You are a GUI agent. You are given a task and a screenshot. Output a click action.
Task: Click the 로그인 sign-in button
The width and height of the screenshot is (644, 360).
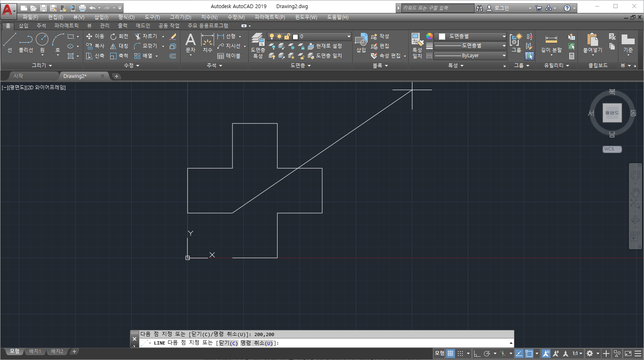(x=498, y=8)
